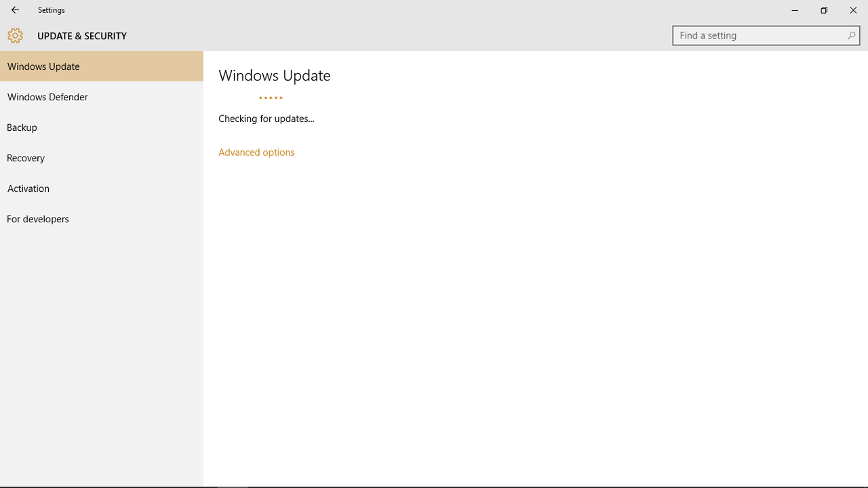Select Windows Update in sidebar
Screen dimensions: 868x488
pos(102,66)
